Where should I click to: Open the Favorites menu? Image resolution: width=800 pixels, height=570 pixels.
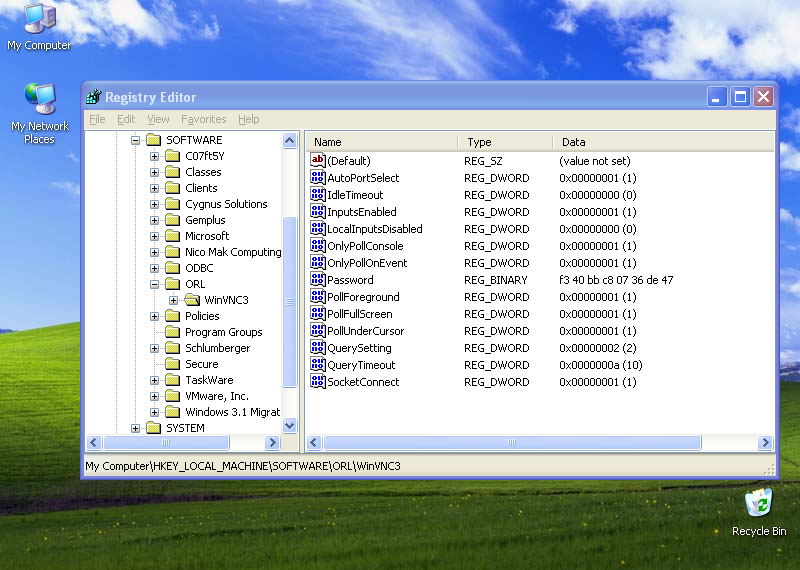pyautogui.click(x=203, y=119)
